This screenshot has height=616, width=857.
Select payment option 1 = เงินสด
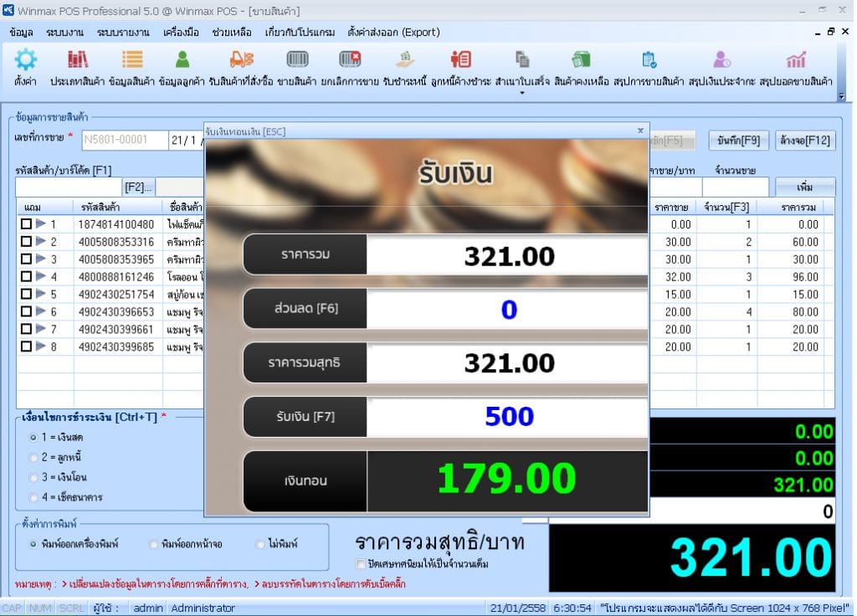click(33, 437)
